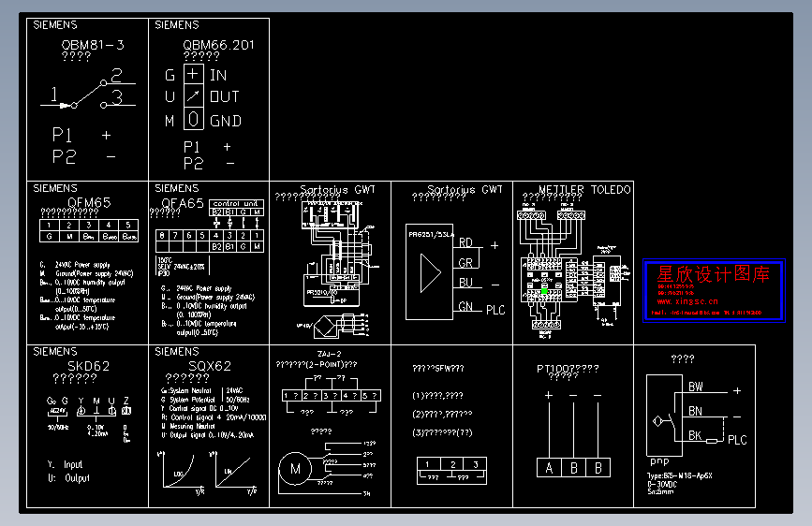
Task: Click the green square in METTLER TOLEDO diagram
Action: point(544,291)
